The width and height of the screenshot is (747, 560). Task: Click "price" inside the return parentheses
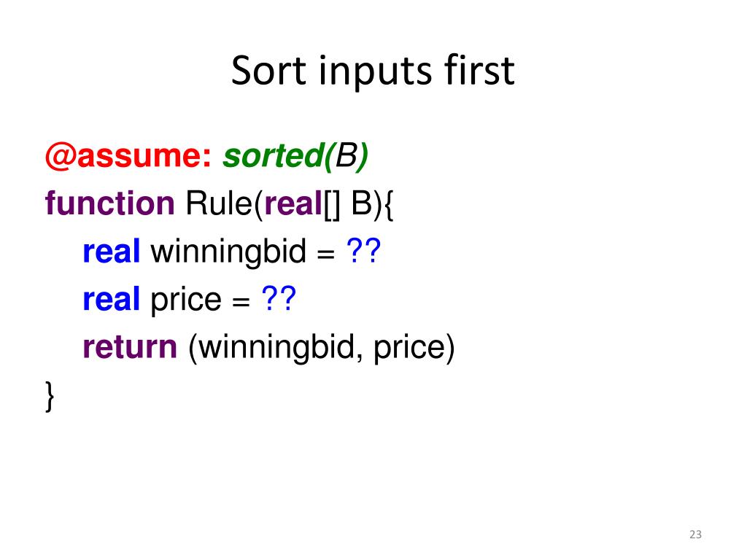click(409, 348)
